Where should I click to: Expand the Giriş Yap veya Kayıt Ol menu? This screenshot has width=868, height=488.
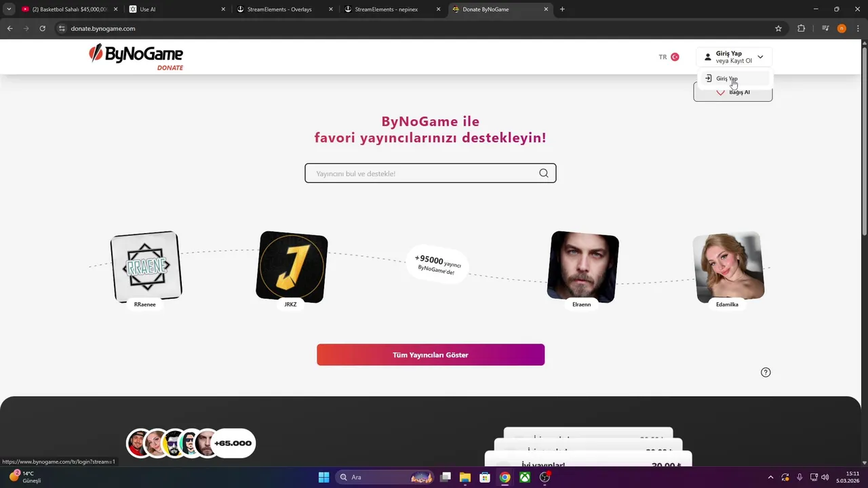[x=733, y=57]
